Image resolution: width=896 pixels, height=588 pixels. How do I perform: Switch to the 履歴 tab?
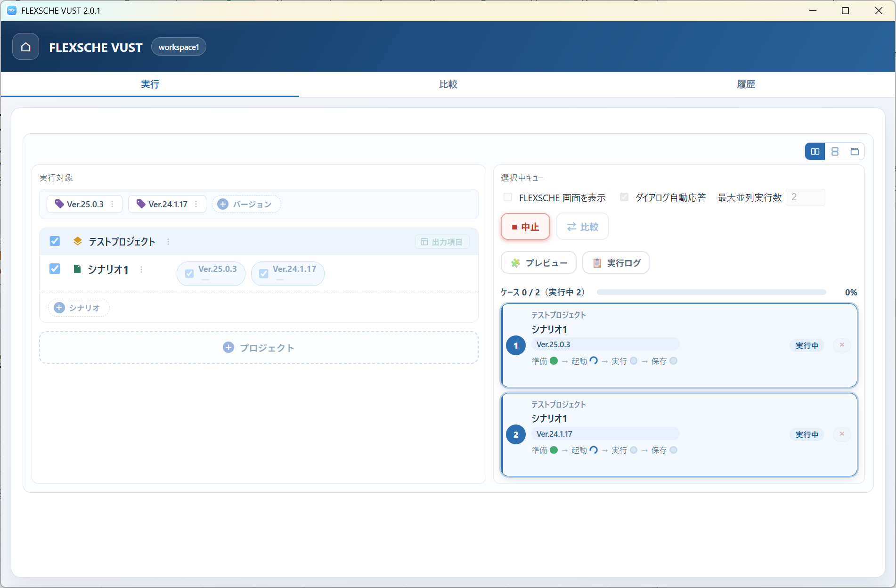(746, 84)
